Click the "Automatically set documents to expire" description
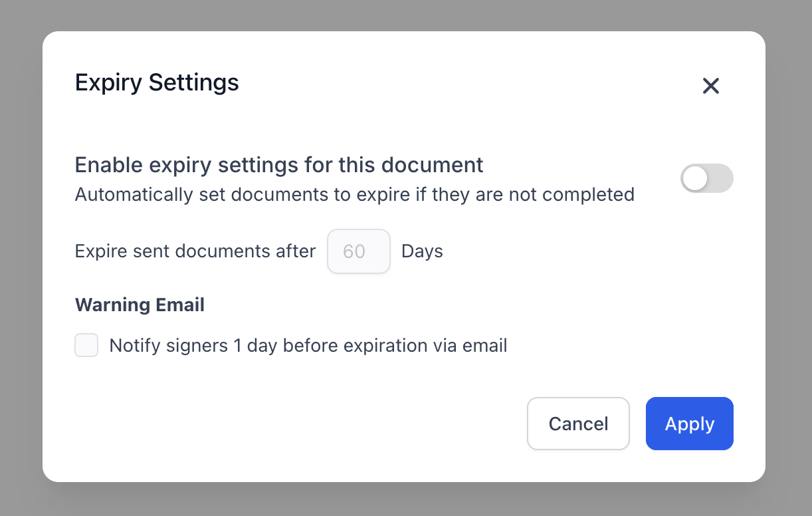 354,194
